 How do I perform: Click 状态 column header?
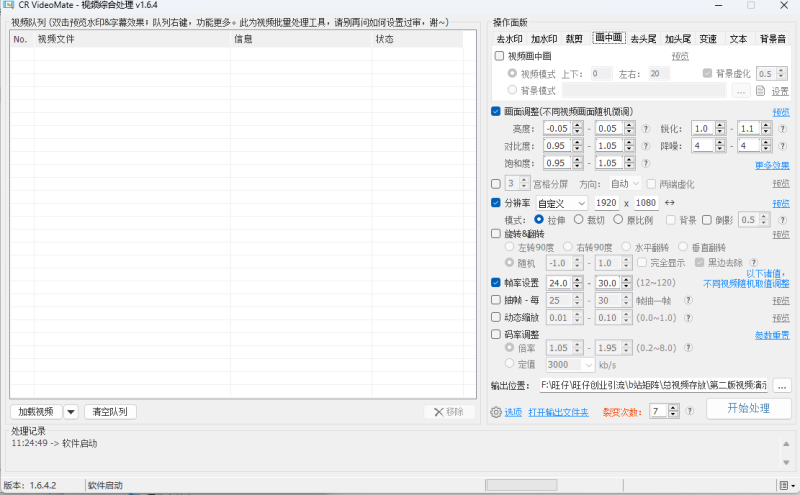417,39
